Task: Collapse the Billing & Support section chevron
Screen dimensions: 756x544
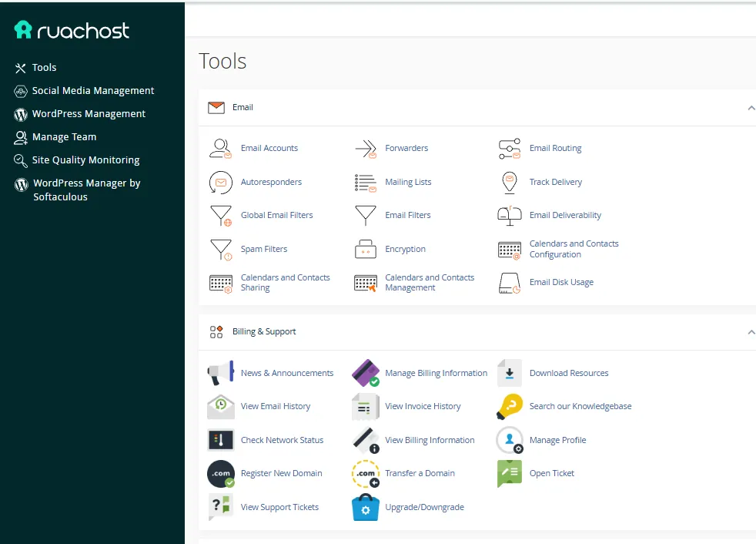Action: [751, 332]
